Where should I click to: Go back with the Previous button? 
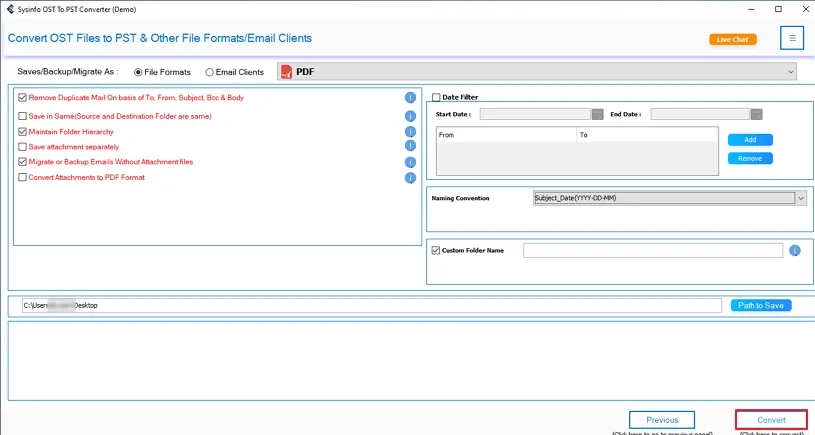click(662, 420)
